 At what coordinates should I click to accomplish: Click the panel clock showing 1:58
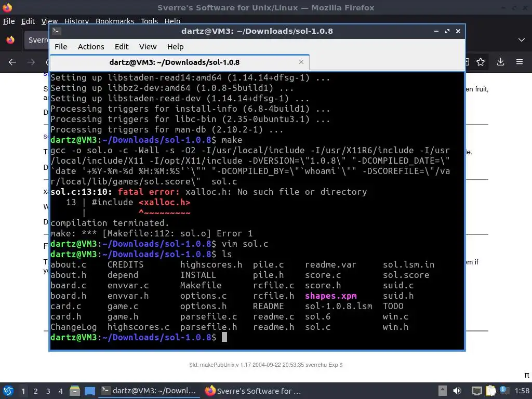coord(522,391)
